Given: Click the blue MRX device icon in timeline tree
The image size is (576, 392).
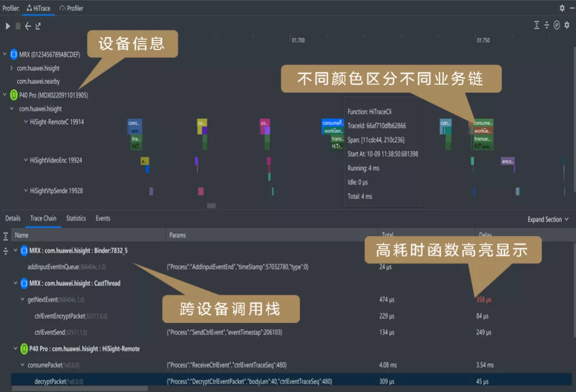Looking at the screenshot, I should point(13,54).
